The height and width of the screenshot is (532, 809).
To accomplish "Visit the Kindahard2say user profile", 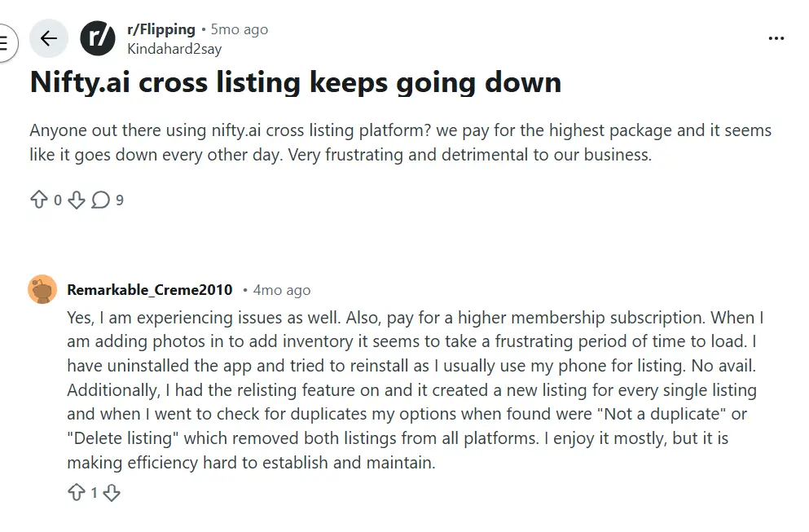I will coord(174,48).
